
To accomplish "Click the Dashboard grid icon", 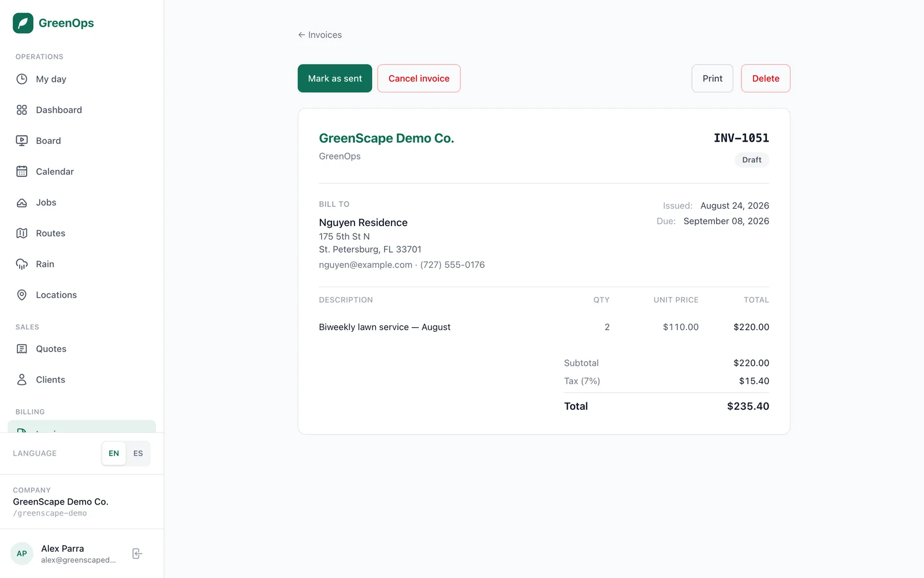I will (x=22, y=110).
